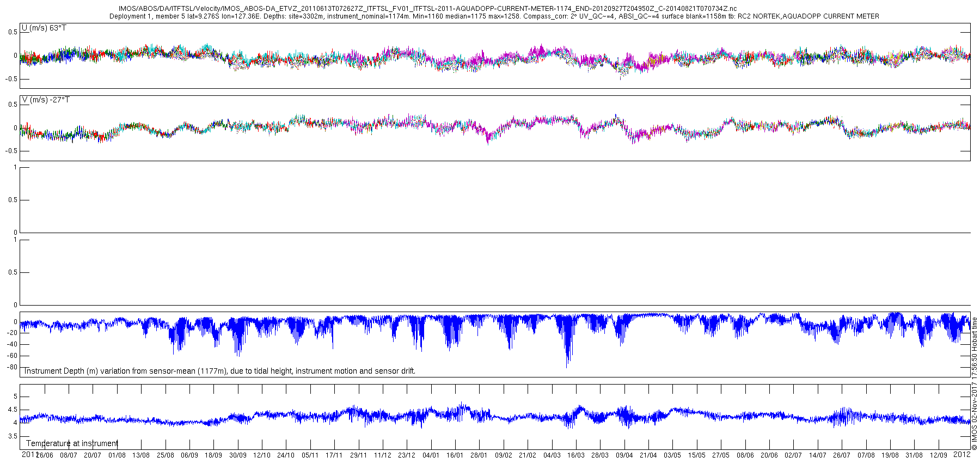Click the 01/08 date label
This screenshot has width=980, height=463.
pos(117,455)
